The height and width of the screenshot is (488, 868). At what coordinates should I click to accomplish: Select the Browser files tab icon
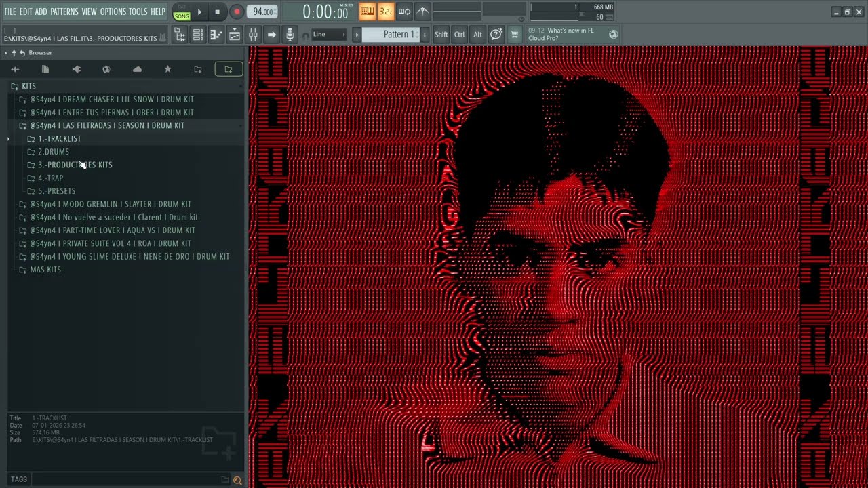click(x=45, y=69)
